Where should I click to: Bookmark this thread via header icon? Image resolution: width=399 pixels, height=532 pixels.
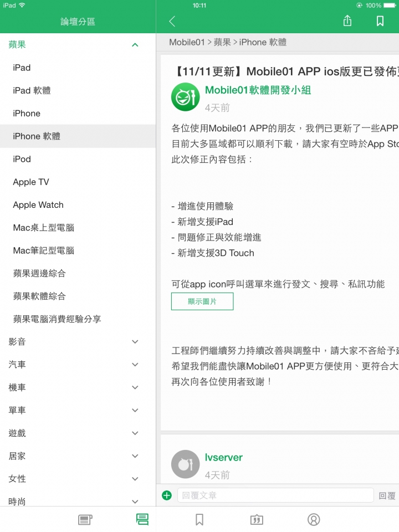380,21
